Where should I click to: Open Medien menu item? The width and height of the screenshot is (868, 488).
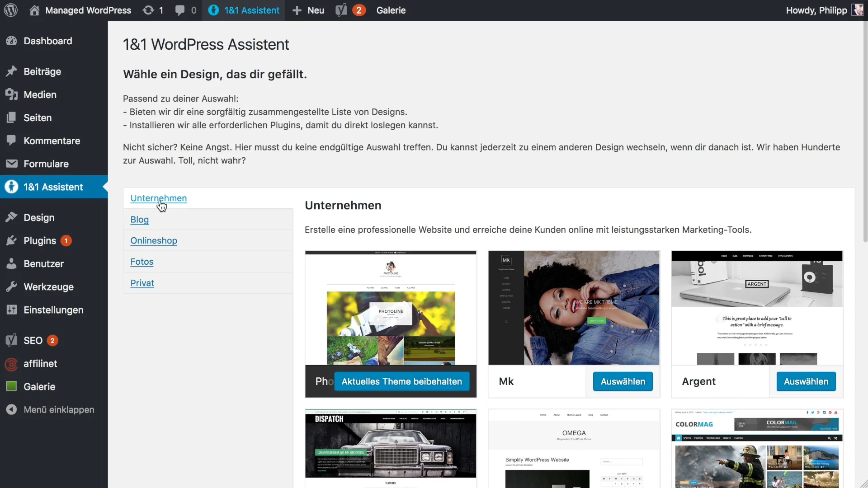[40, 95]
